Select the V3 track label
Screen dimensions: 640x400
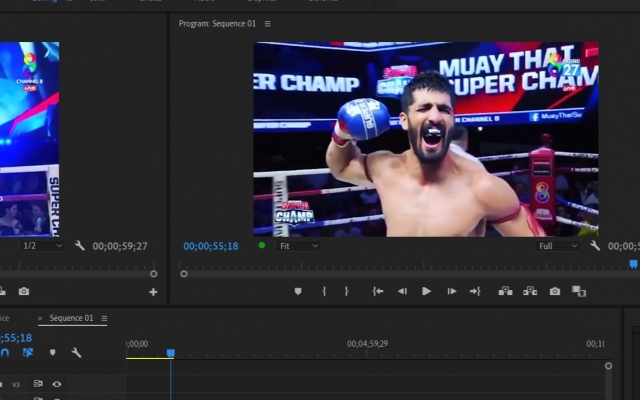click(x=16, y=384)
